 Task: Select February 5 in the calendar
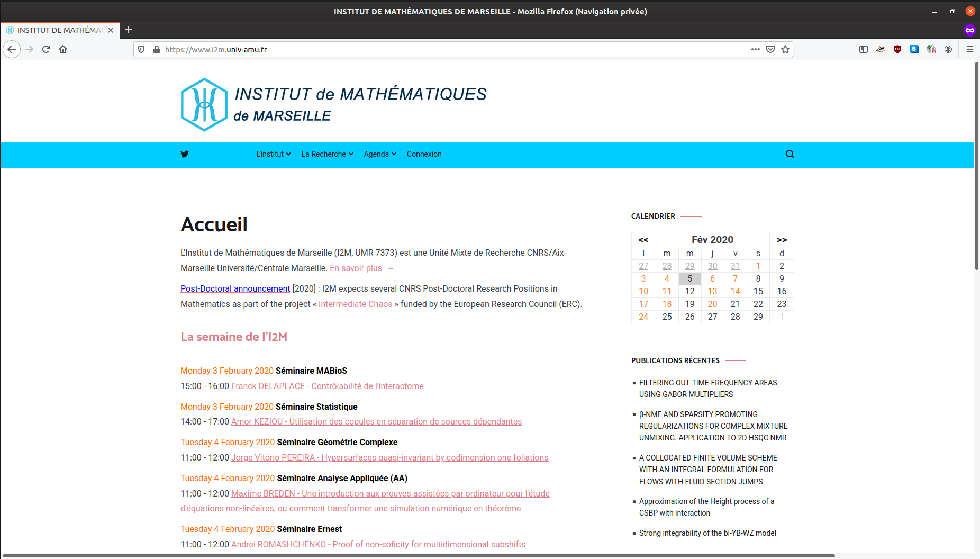(689, 278)
